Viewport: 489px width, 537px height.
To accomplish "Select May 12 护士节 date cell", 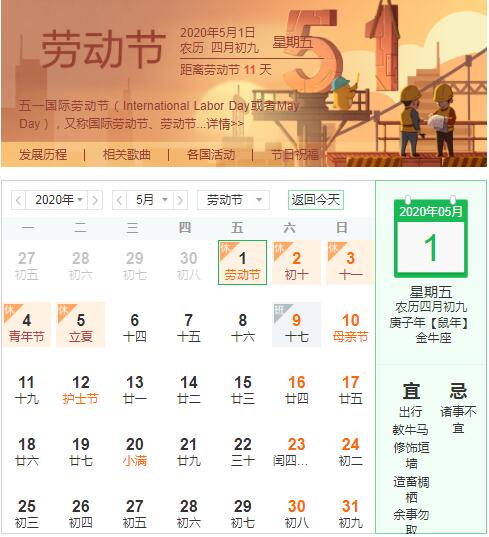I will coord(81,387).
